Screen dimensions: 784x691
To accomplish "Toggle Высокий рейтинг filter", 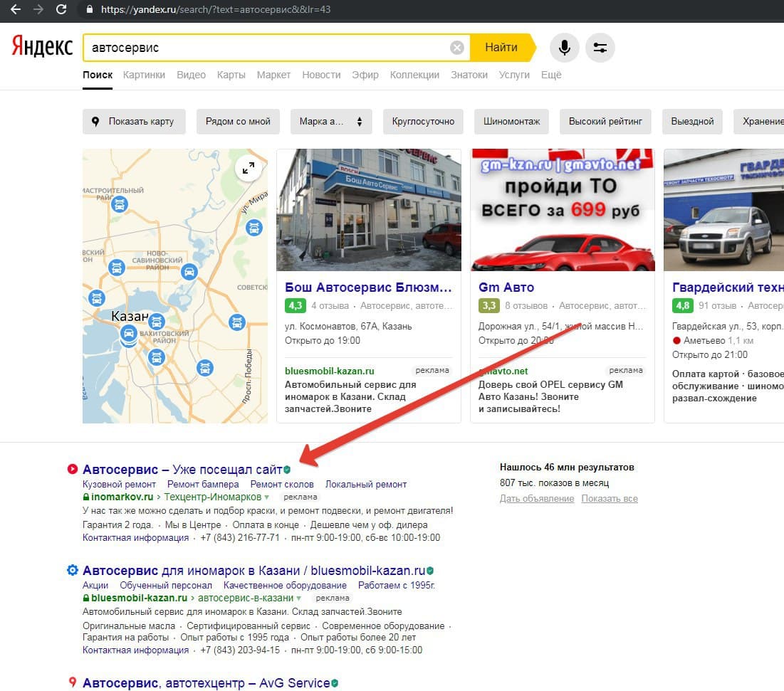I will [x=605, y=122].
